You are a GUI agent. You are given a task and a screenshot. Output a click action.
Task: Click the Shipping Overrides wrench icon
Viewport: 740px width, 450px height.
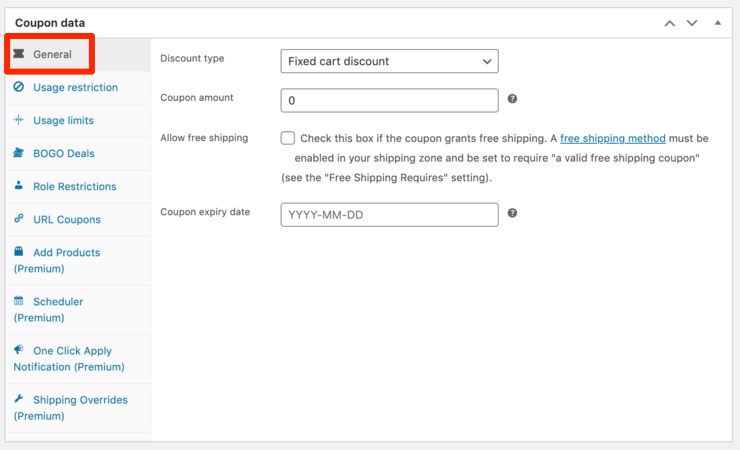(19, 399)
